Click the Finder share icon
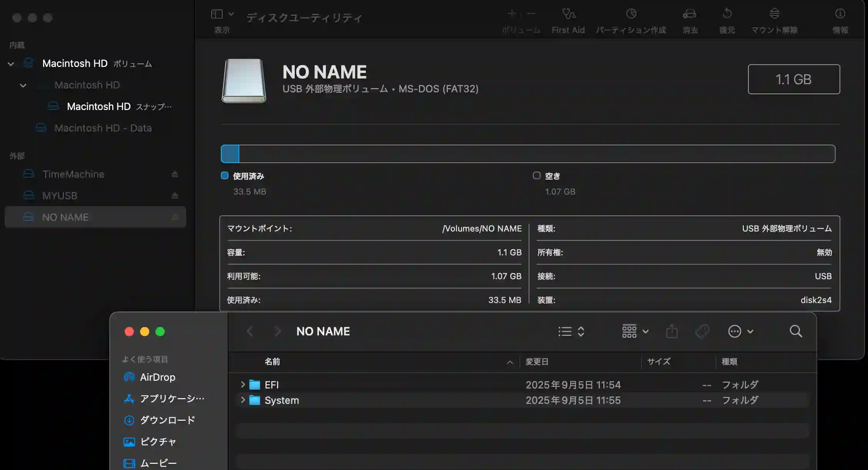 point(672,331)
